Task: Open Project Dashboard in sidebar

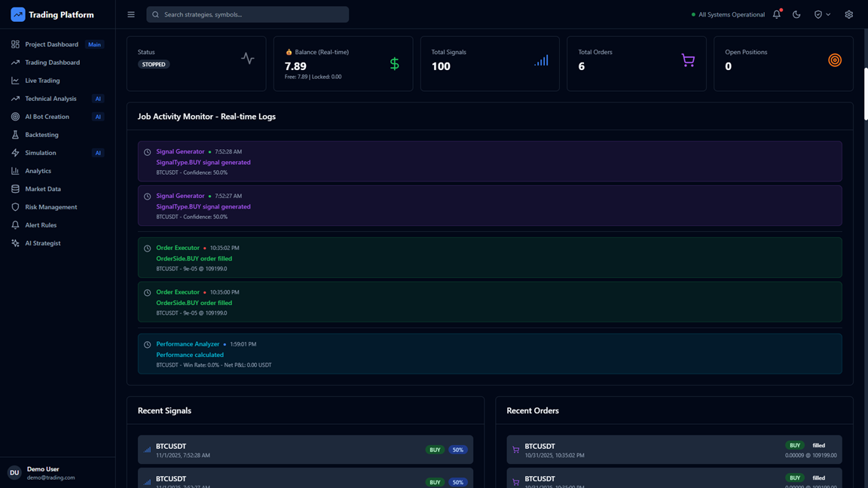Action: [x=51, y=44]
